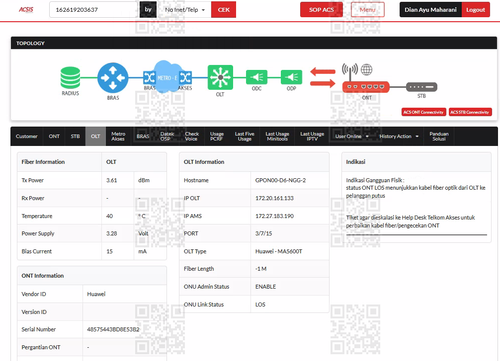Select the OLT node icon in topology
Viewport: 500px width, 361px height.
coord(220,77)
